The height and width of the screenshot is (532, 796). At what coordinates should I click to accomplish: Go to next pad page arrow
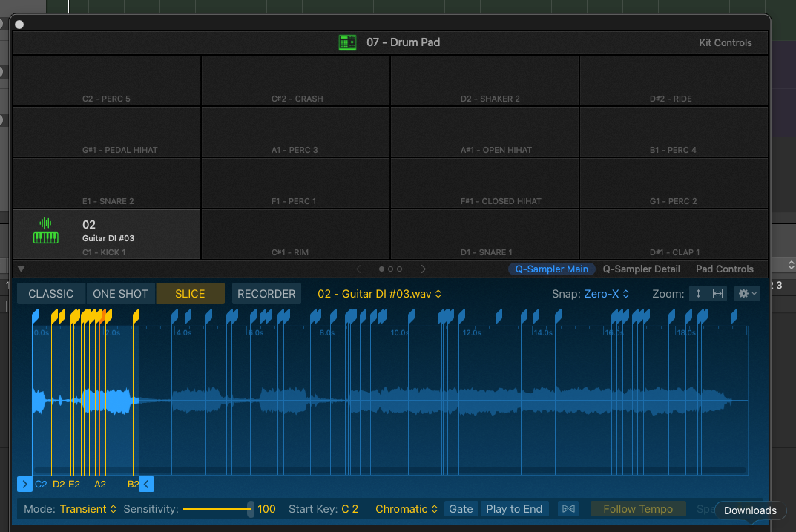click(424, 269)
